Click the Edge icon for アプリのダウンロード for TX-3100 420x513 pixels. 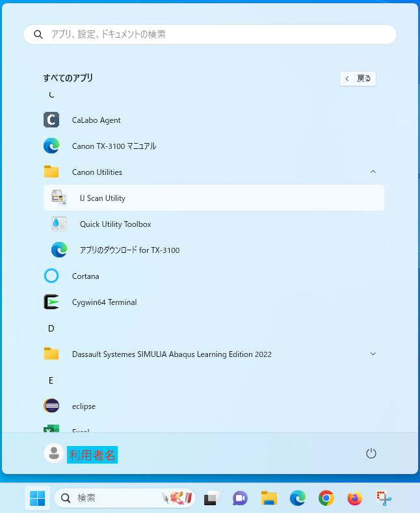tap(59, 250)
